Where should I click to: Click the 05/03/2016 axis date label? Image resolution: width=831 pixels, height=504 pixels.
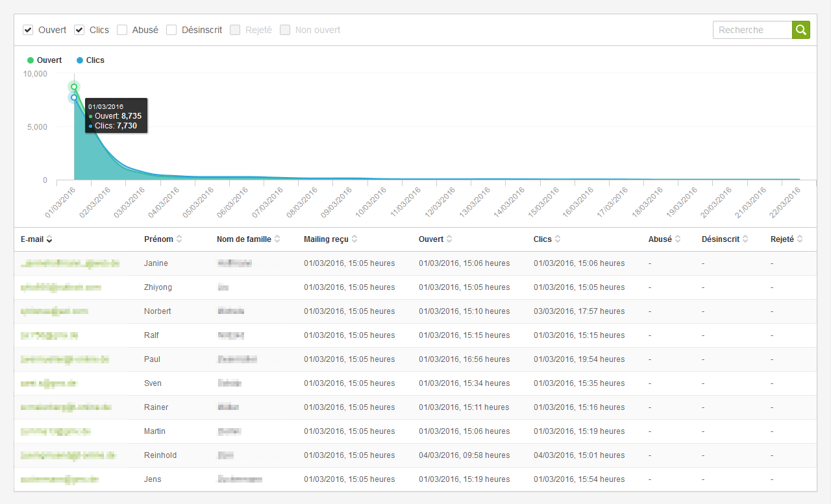coord(197,202)
